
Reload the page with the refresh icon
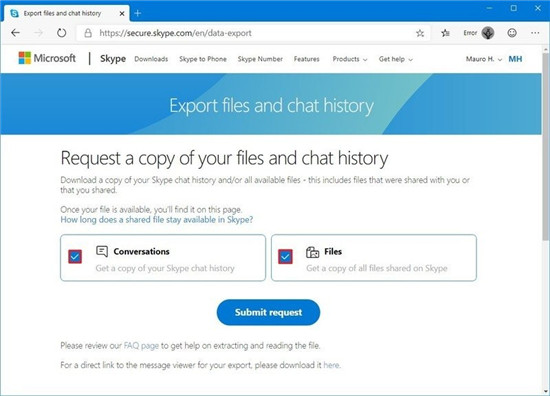61,33
